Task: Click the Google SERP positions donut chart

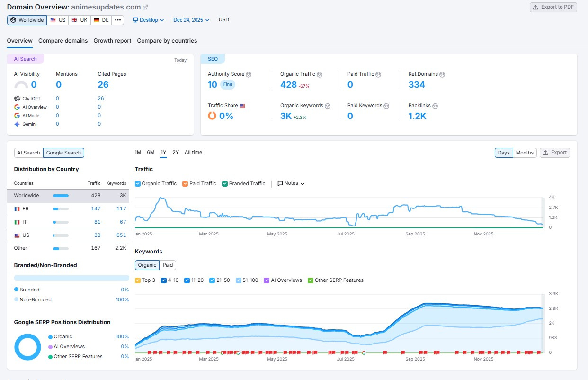Action: 27,347
